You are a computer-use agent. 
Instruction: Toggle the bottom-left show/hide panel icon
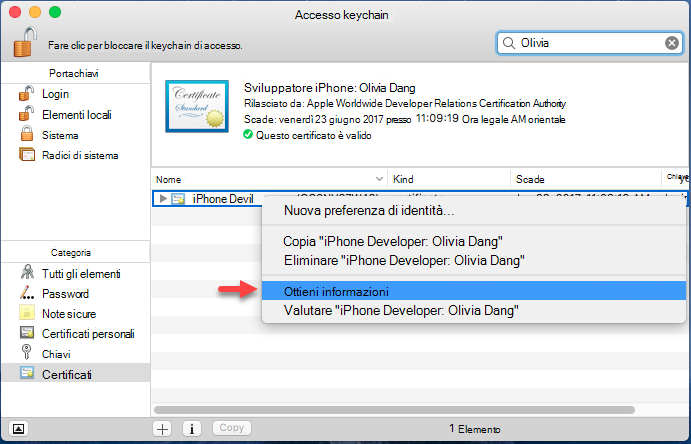click(19, 428)
